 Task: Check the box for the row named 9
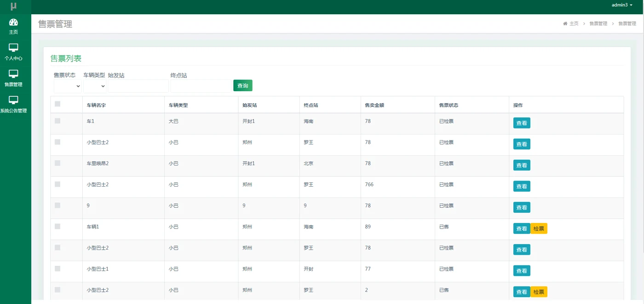click(x=57, y=205)
